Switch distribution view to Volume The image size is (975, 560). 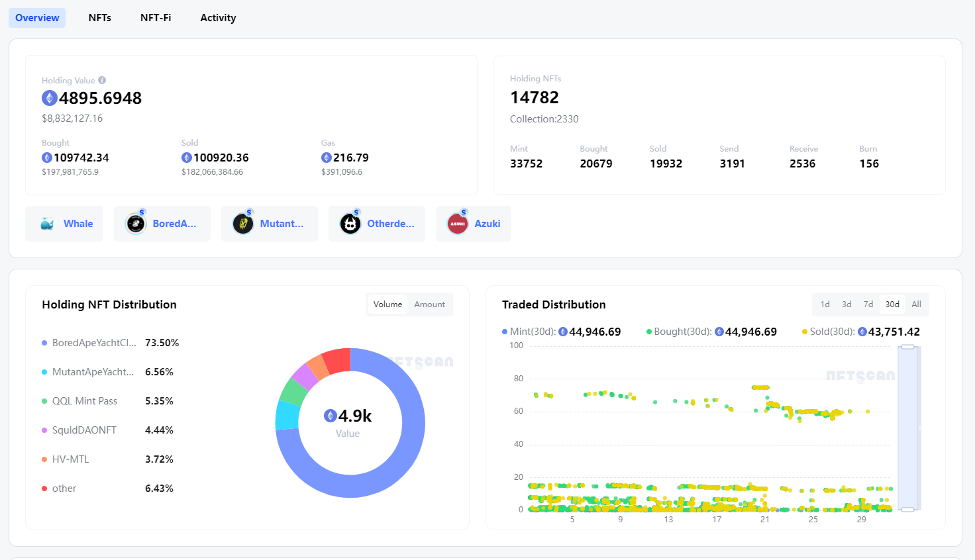(387, 304)
